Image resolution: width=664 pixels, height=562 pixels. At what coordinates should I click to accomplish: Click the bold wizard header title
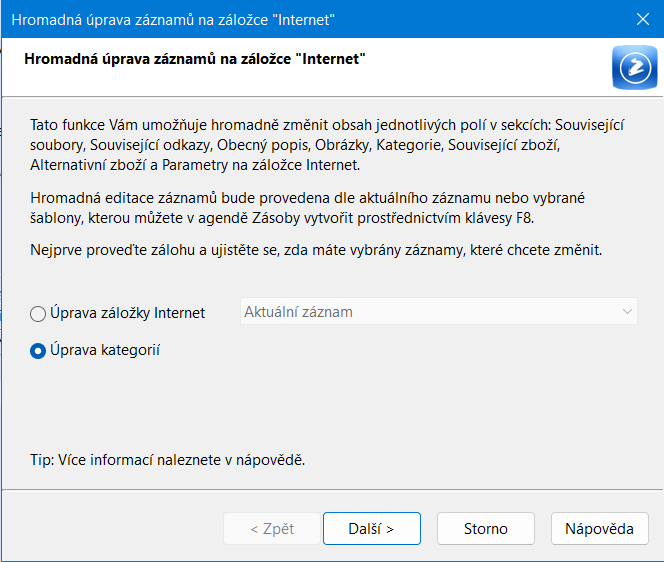pyautogui.click(x=193, y=60)
